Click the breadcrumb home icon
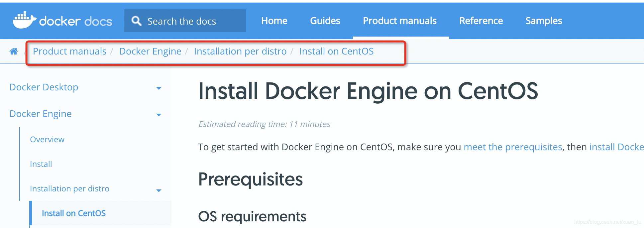The image size is (644, 228). 14,51
